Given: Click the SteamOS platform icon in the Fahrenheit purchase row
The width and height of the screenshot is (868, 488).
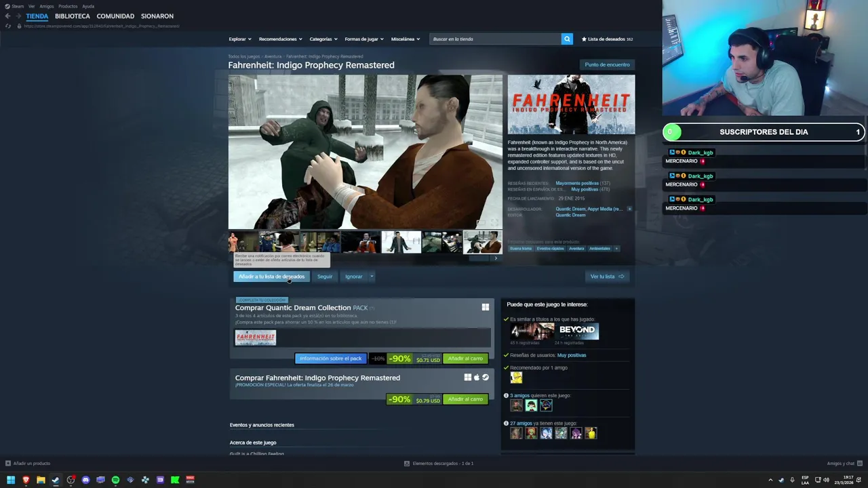Looking at the screenshot, I should tap(486, 378).
